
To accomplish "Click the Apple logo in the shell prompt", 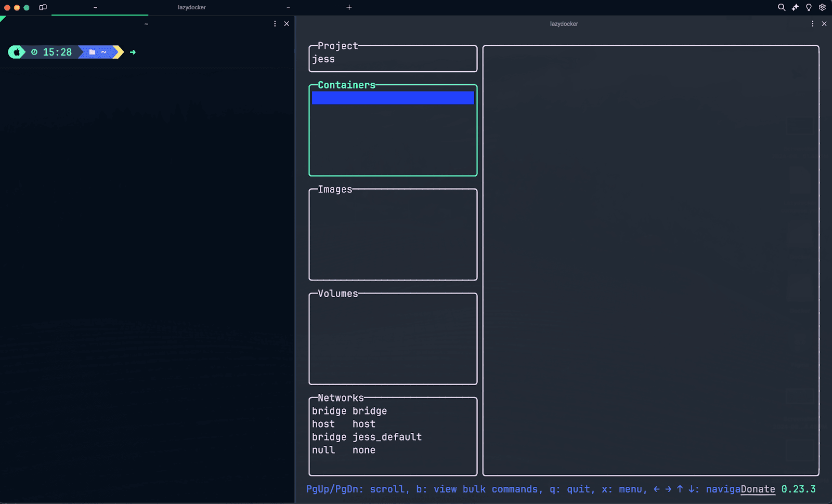I will click(x=17, y=52).
